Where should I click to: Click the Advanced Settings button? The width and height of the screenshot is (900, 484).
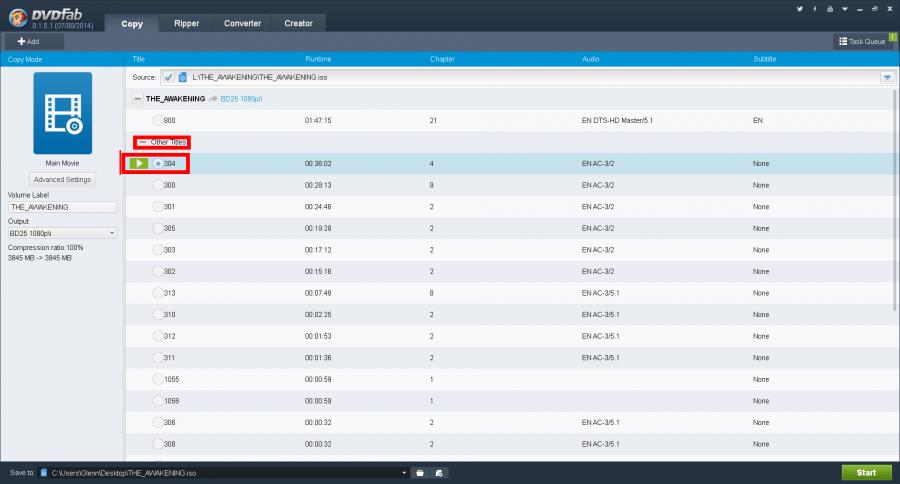pyautogui.click(x=62, y=180)
